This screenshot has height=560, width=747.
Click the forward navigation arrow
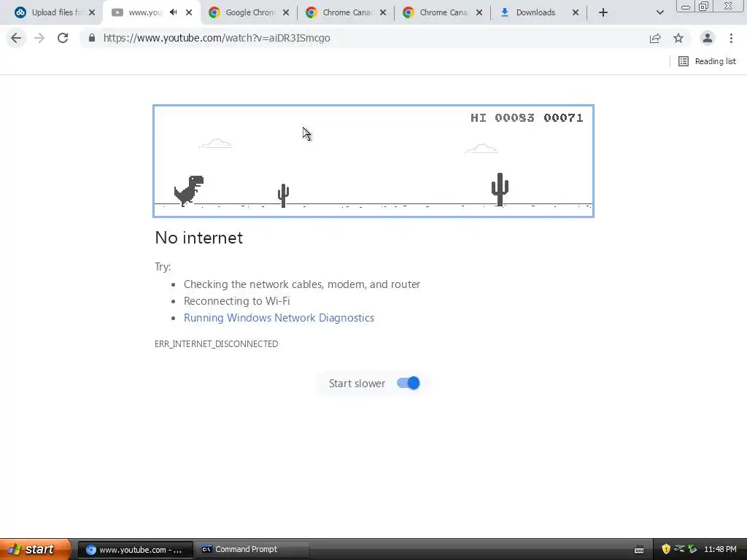(x=39, y=38)
